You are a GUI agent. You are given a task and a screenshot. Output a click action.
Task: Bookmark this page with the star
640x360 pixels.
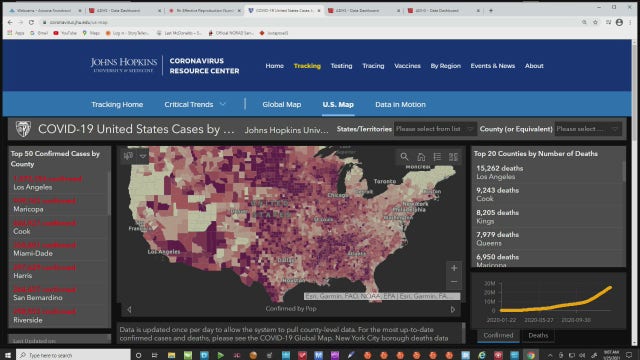[x=596, y=22]
